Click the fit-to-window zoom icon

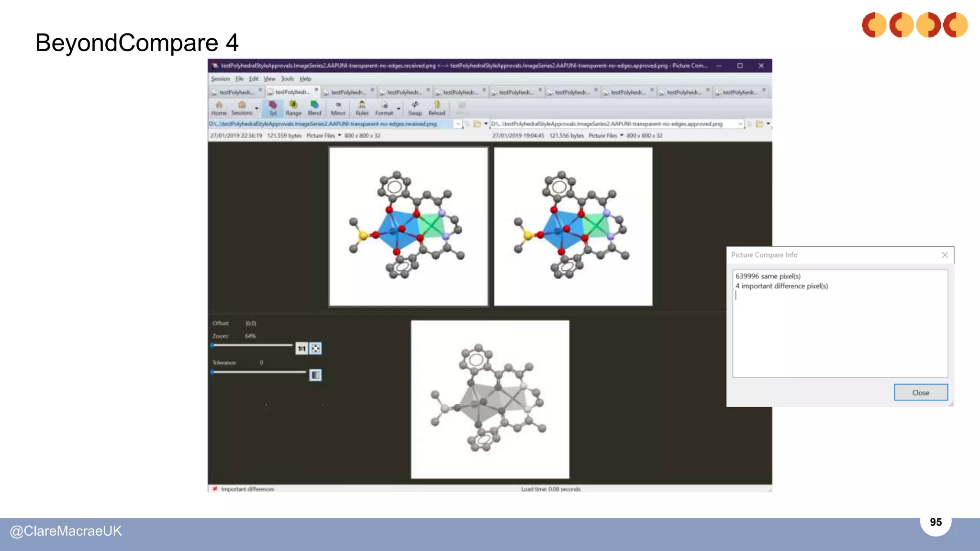(315, 349)
